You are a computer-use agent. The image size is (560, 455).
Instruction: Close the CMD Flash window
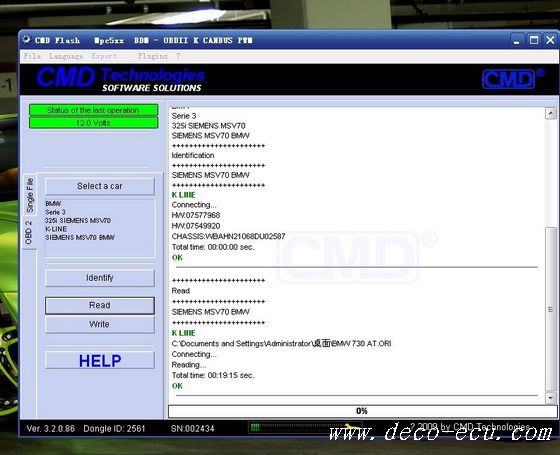(550, 40)
